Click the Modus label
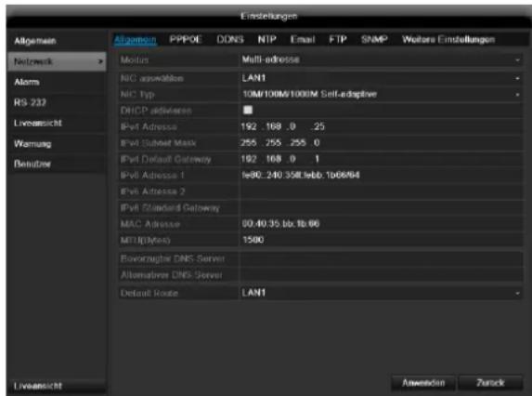This screenshot has height=396, width=532. point(135,60)
